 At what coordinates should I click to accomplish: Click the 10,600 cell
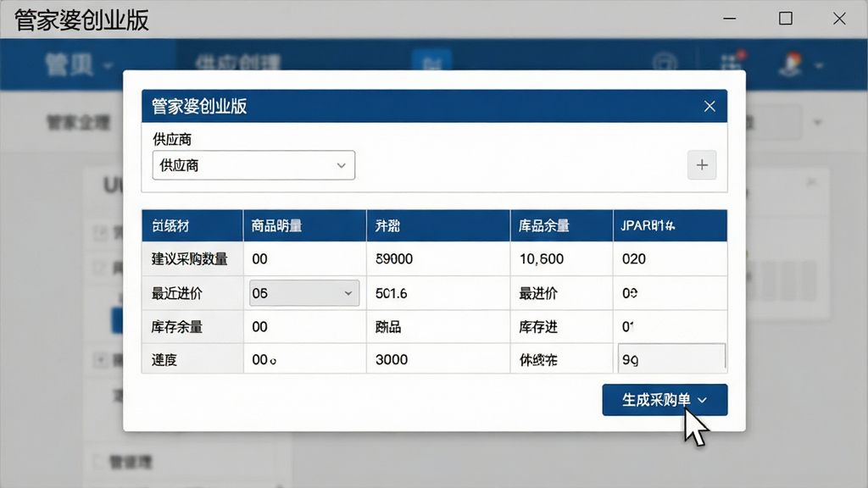561,259
